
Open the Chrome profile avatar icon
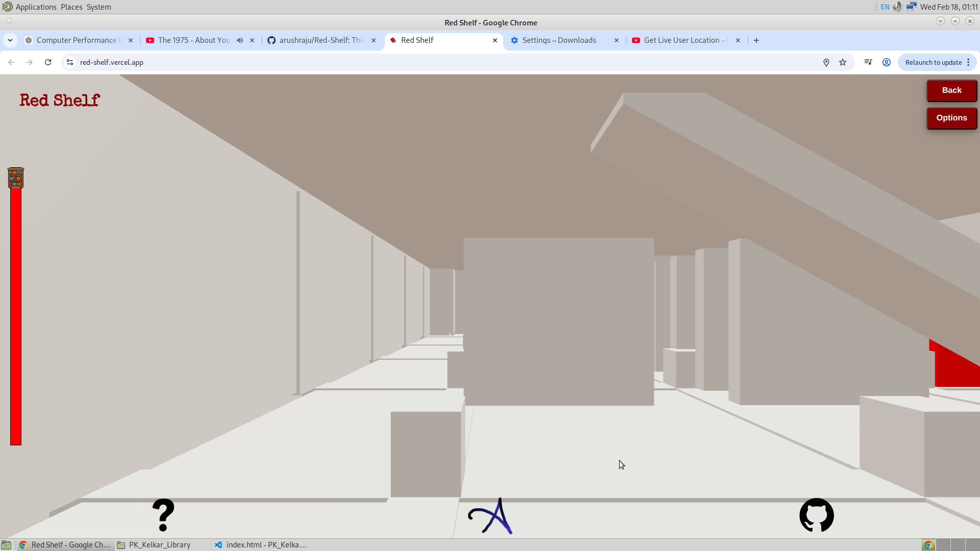point(887,62)
